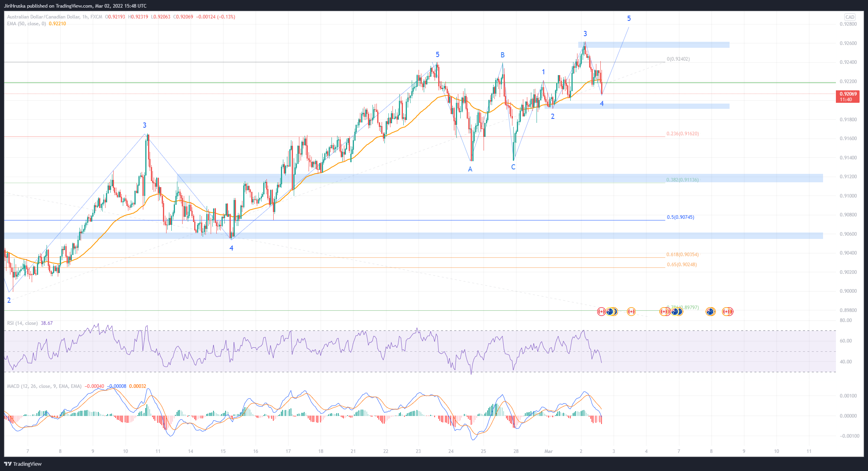Click the blue wave B label
The width and height of the screenshot is (868, 471).
(502, 55)
